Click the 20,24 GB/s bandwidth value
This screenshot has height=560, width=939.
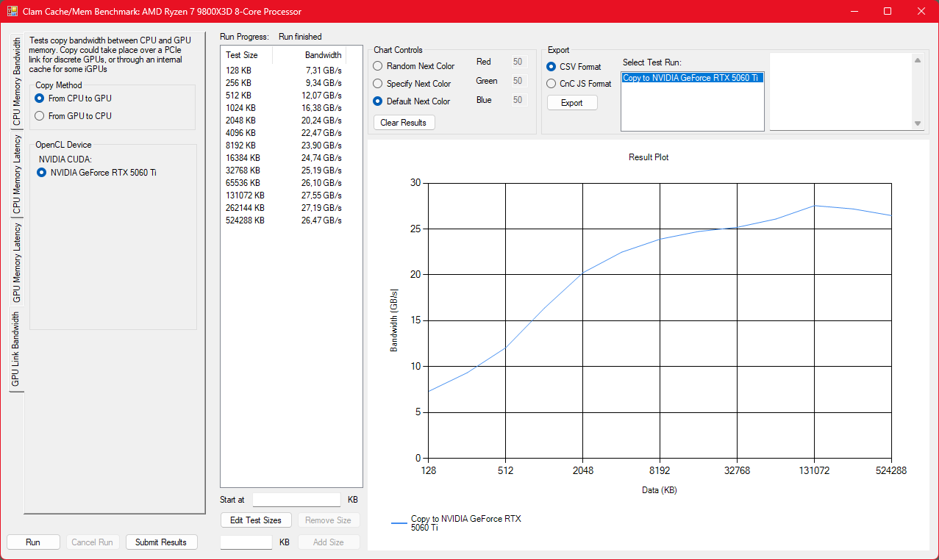321,121
